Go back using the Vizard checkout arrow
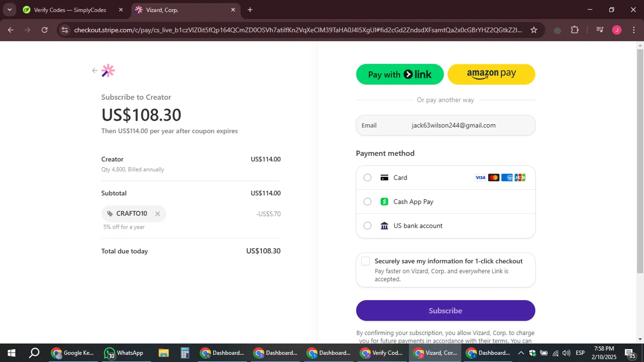Viewport: 644px width, 362px height. click(95, 70)
